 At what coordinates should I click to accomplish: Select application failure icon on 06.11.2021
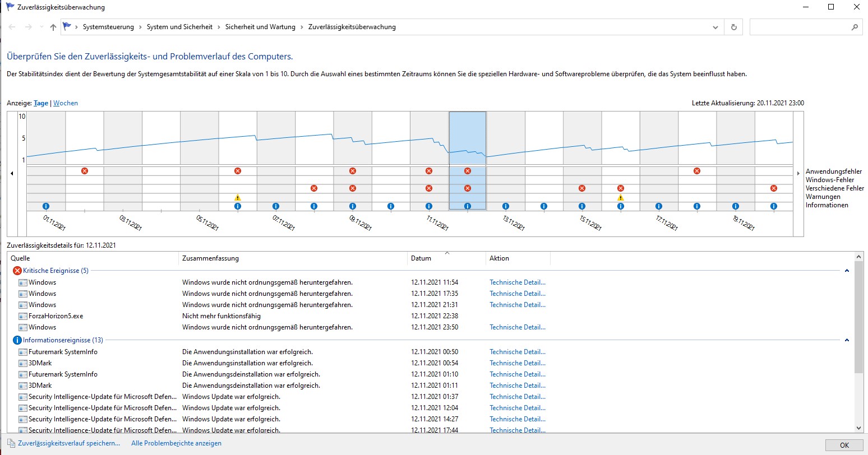pos(238,171)
